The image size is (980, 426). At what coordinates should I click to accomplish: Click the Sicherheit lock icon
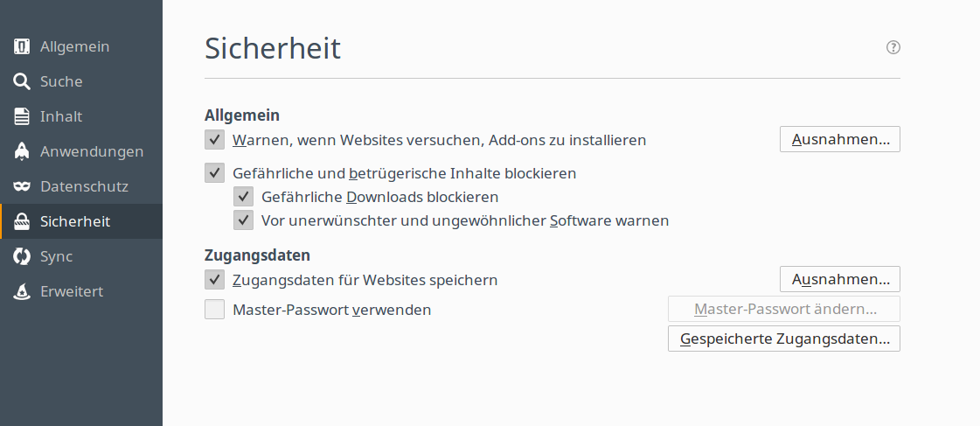pos(22,221)
